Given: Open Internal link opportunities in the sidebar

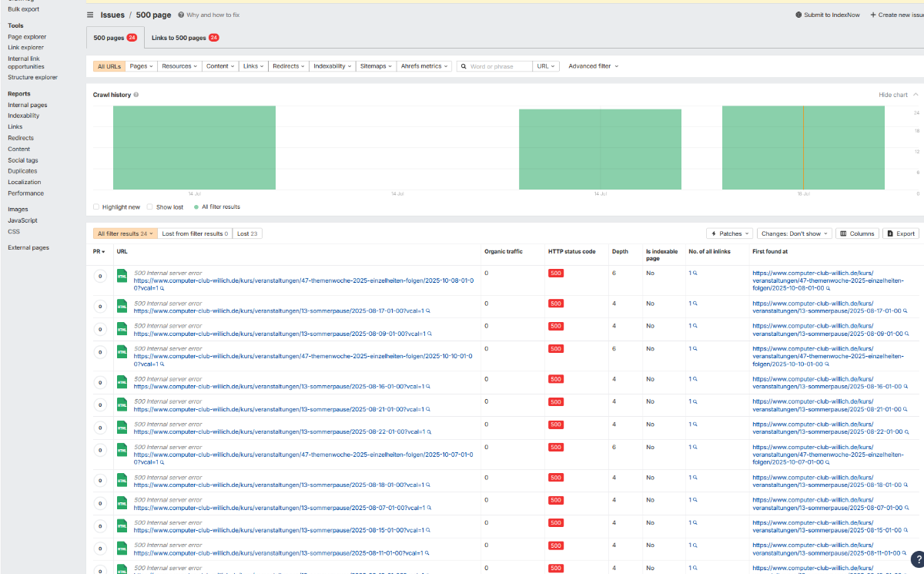Looking at the screenshot, I should pos(26,62).
